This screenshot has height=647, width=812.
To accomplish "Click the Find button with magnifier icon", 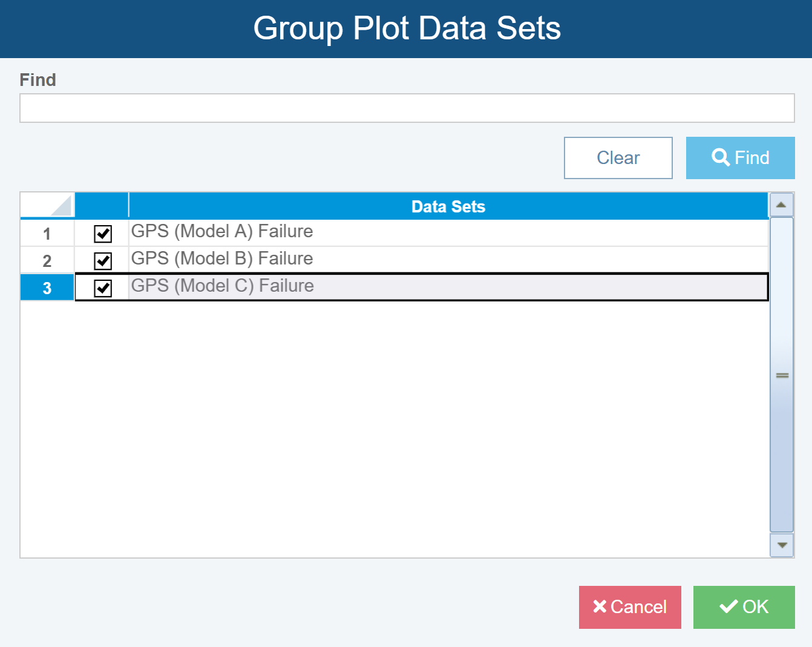I will point(740,158).
